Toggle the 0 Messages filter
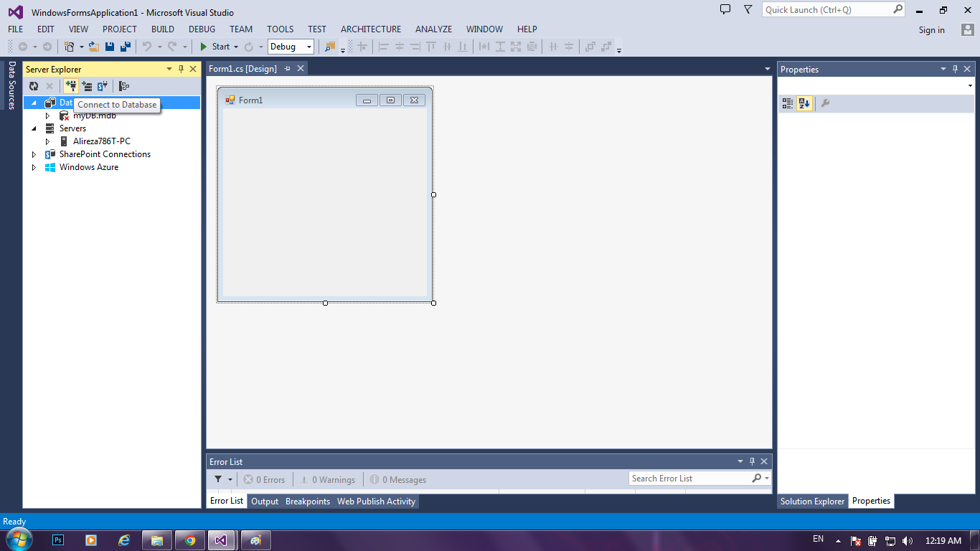 (x=397, y=480)
